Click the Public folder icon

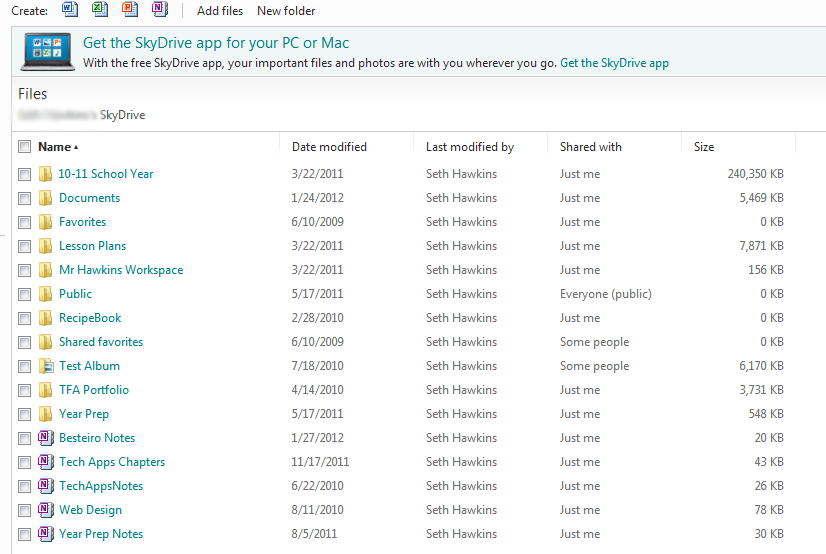[45, 294]
